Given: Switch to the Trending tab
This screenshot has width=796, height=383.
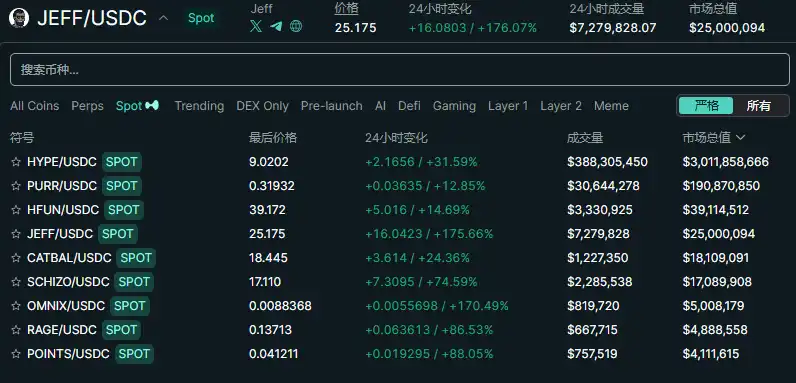Looking at the screenshot, I should click(x=200, y=106).
